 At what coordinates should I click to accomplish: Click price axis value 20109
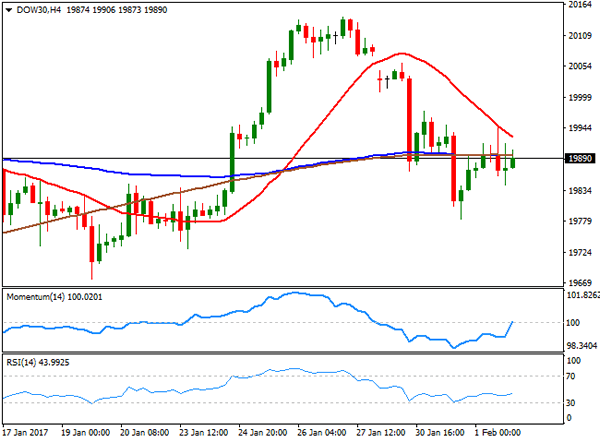580,36
